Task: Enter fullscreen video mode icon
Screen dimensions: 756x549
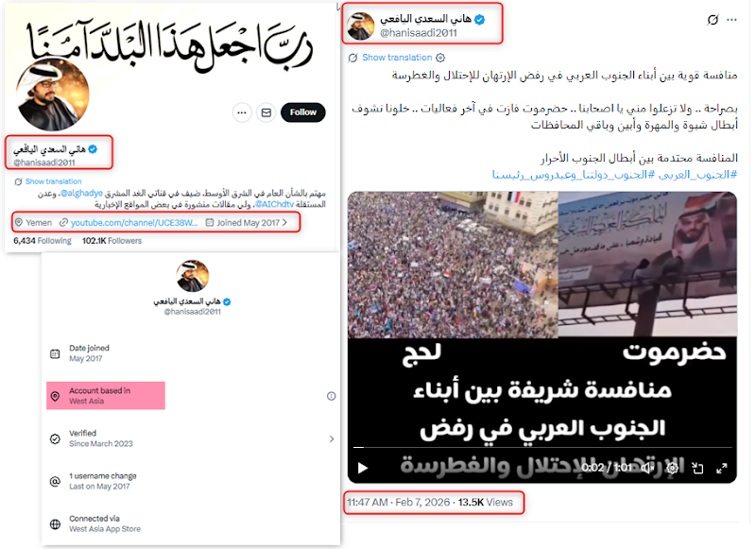Action: click(721, 468)
